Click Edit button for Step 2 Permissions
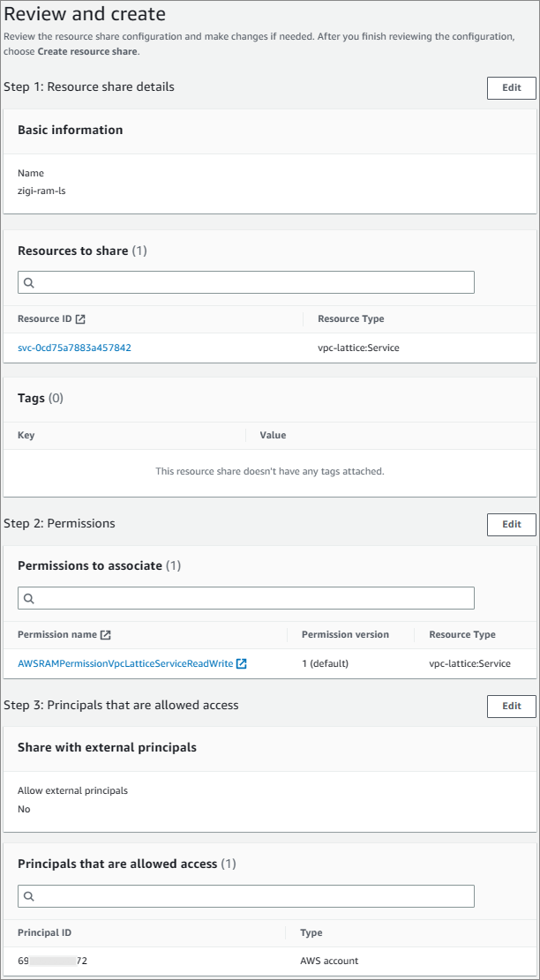 pyautogui.click(x=511, y=524)
